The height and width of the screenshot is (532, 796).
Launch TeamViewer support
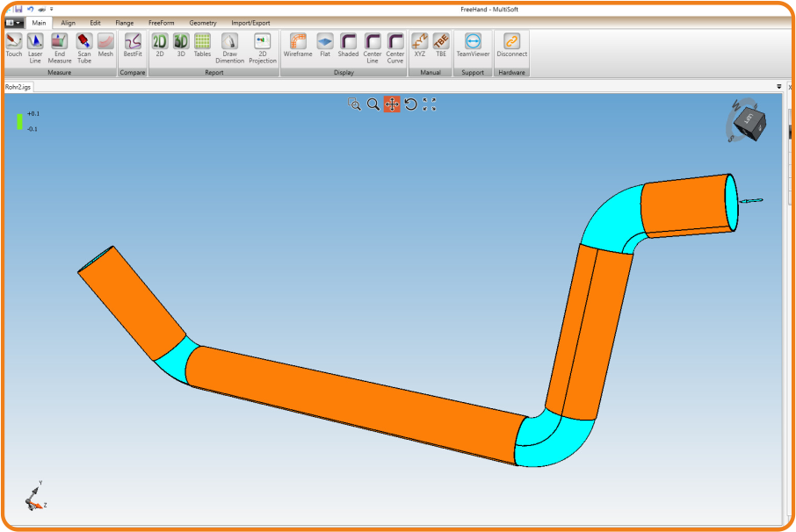[x=473, y=46]
